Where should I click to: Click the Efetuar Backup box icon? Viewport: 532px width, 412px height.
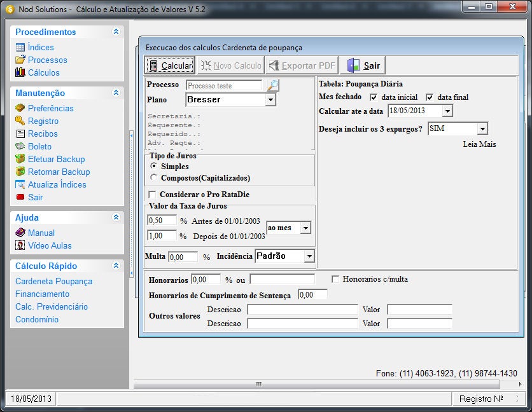coord(20,159)
